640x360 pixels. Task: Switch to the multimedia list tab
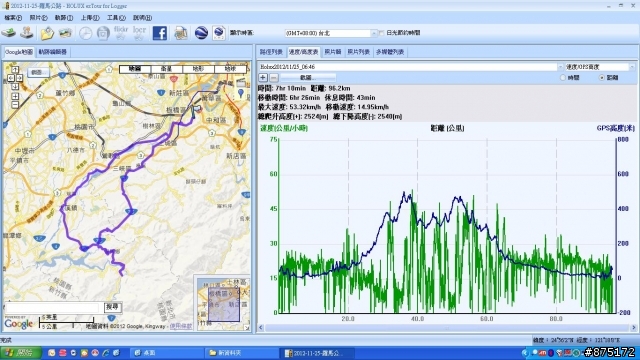click(x=390, y=52)
